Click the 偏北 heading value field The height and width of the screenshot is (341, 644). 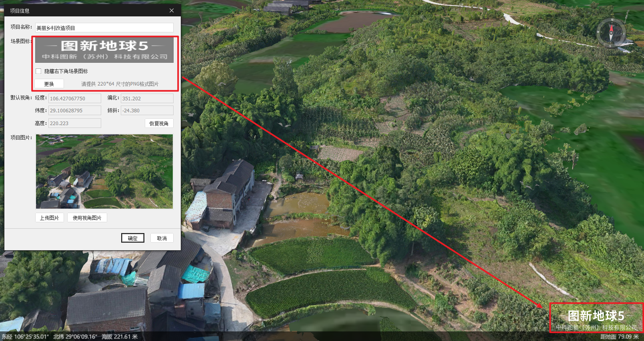[x=147, y=98]
